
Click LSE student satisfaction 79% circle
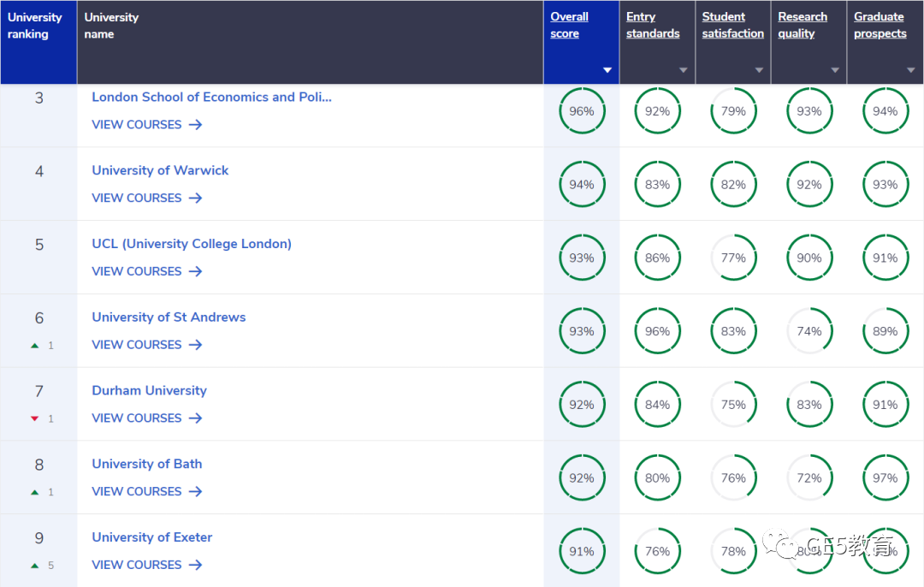[x=733, y=110]
